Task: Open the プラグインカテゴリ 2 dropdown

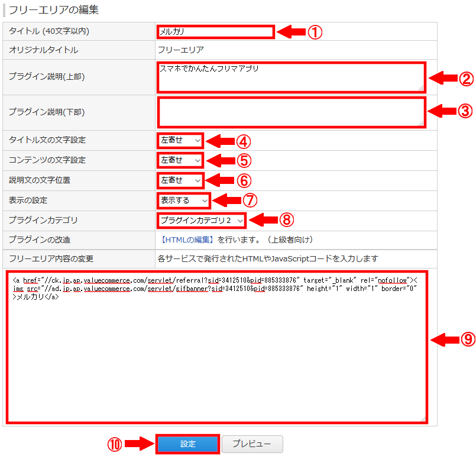Action: coord(202,221)
